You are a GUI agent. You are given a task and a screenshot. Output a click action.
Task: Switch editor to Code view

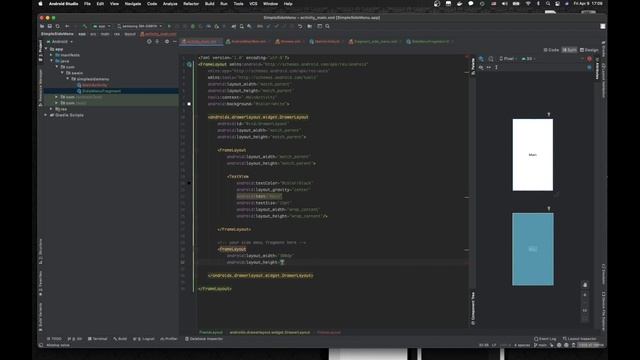[551, 50]
